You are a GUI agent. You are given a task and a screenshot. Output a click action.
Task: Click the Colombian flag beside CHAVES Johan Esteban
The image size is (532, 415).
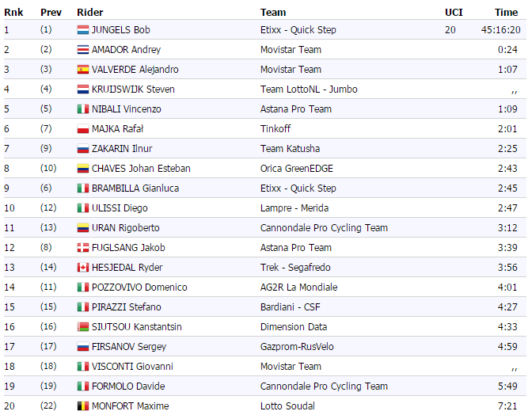pyautogui.click(x=82, y=169)
